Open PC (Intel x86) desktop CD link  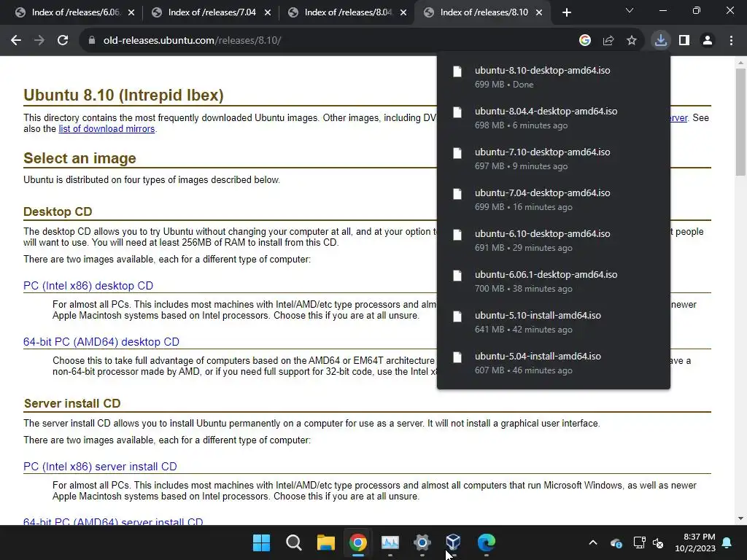point(88,286)
